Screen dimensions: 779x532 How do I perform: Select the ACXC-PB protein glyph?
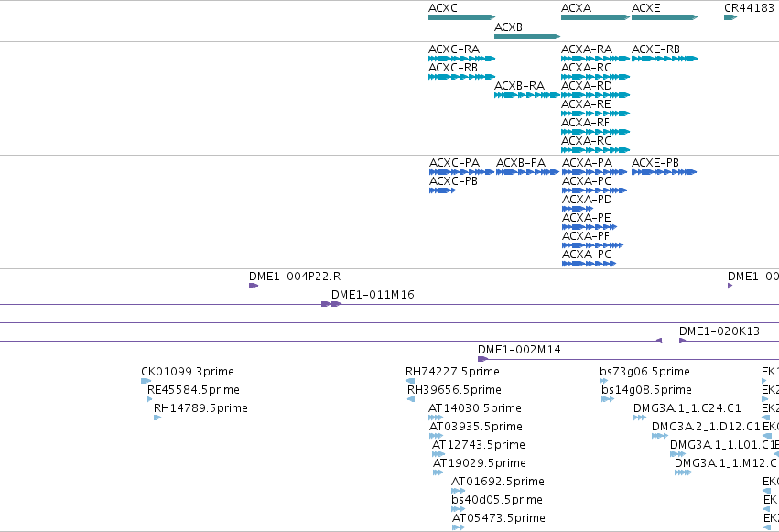pyautogui.click(x=442, y=190)
